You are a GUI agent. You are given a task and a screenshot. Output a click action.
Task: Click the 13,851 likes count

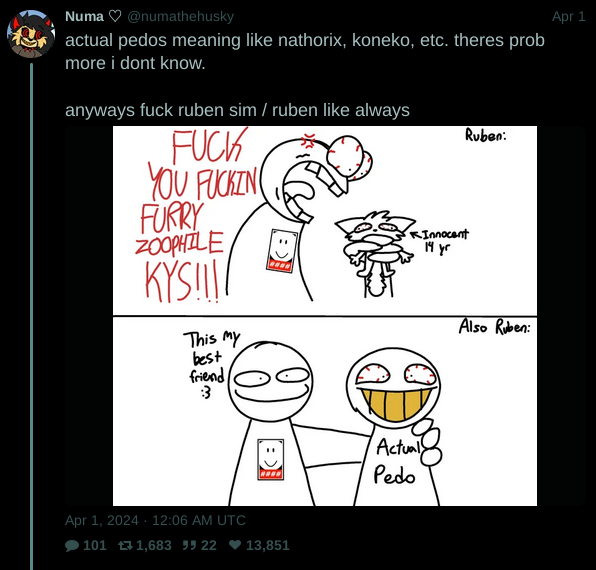[268, 546]
